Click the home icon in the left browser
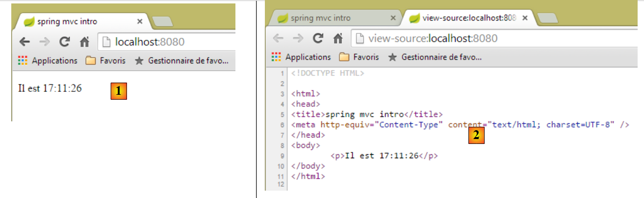The height and width of the screenshot is (198, 644). click(x=84, y=42)
